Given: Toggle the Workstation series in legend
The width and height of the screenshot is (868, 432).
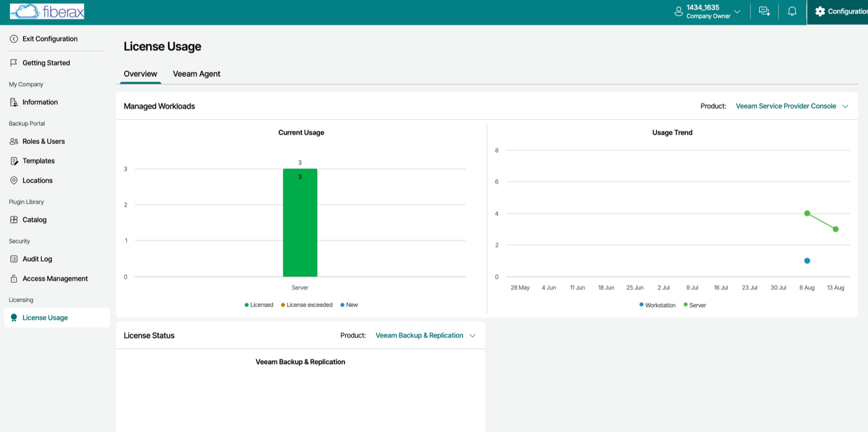Looking at the screenshot, I should (x=658, y=305).
